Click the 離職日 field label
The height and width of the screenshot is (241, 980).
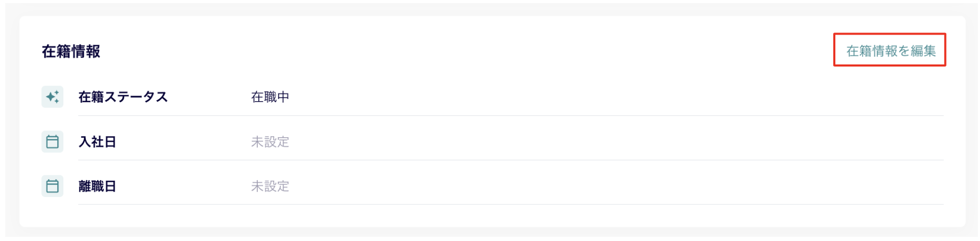tap(97, 187)
